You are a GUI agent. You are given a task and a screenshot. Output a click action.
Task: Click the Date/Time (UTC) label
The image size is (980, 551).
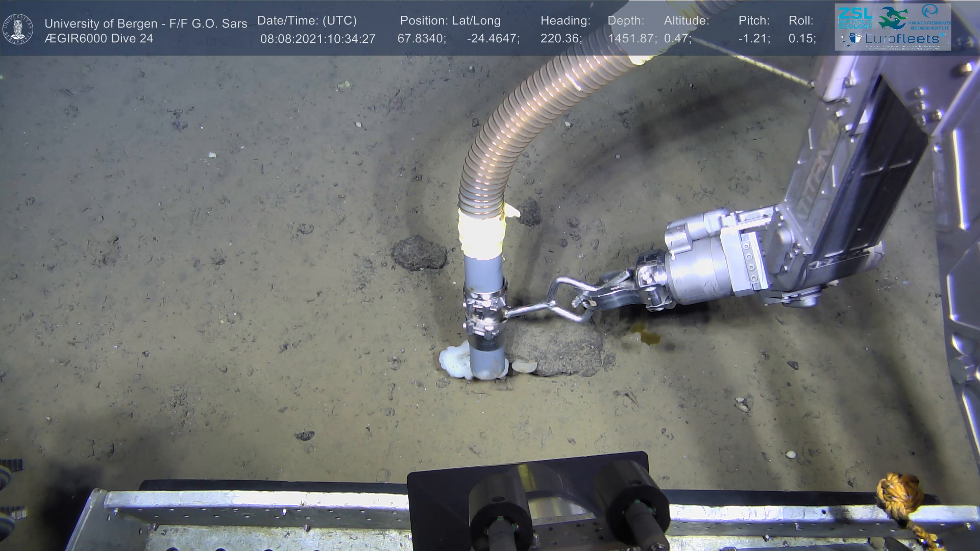(x=307, y=21)
